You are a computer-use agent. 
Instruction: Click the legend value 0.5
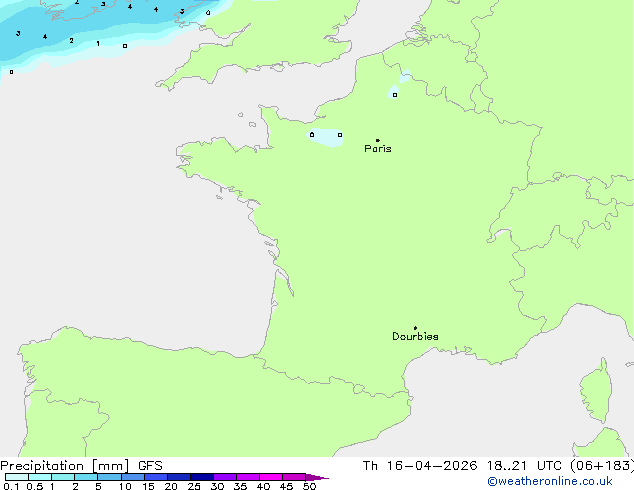coord(34,486)
